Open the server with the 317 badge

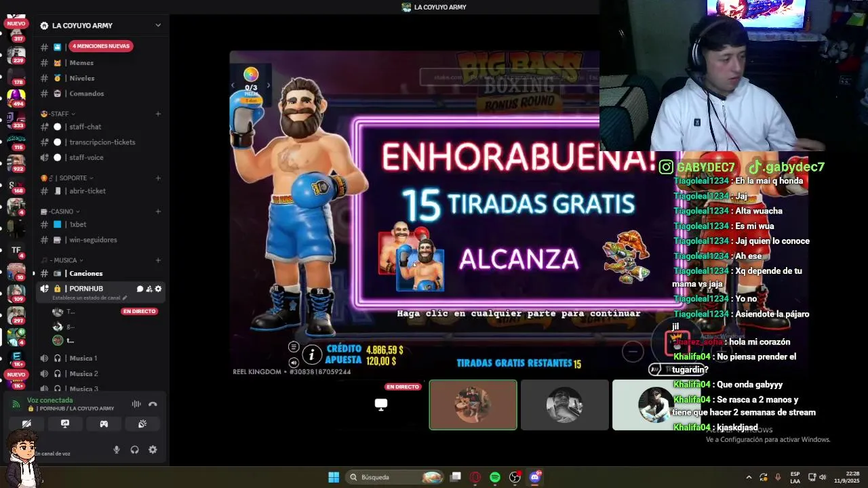tap(16, 34)
